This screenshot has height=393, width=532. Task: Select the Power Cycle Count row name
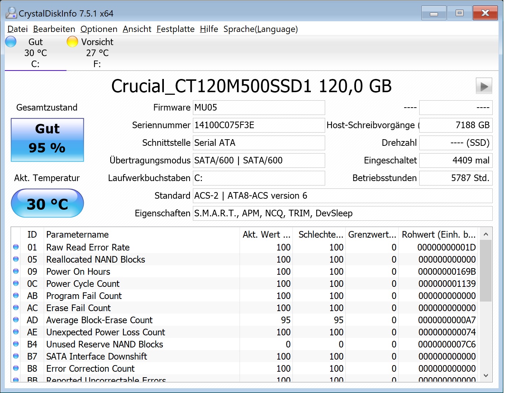[x=83, y=284]
